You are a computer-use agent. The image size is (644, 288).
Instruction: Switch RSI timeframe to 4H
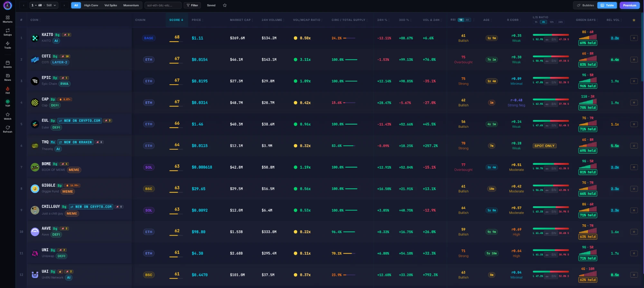[467, 20]
